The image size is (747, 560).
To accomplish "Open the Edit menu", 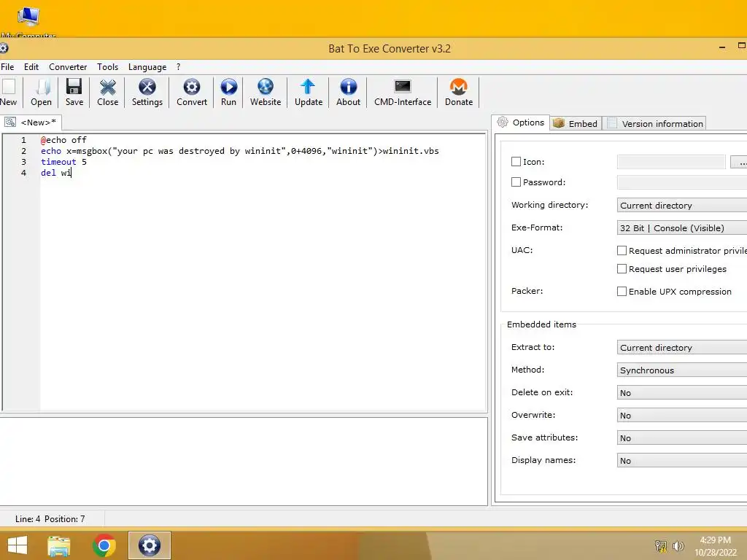I will click(31, 67).
